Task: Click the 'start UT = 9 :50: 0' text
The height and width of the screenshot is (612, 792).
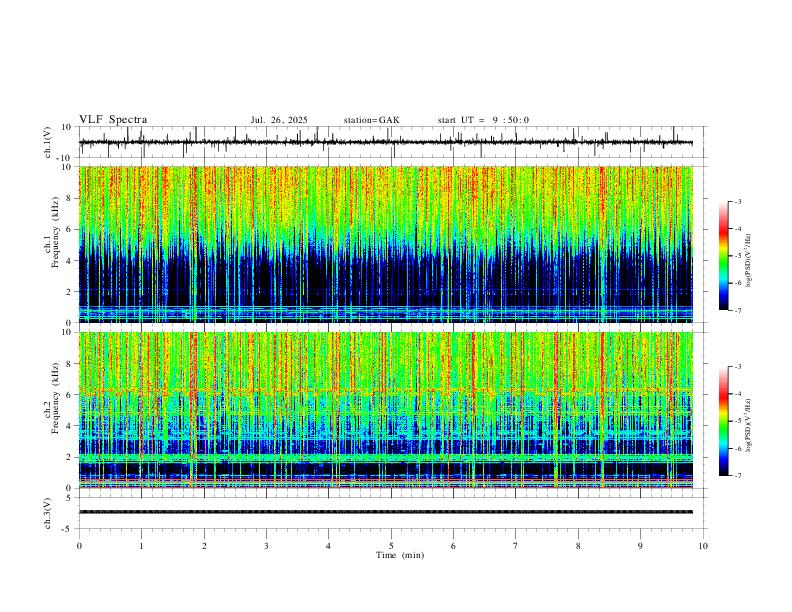Action: [483, 120]
